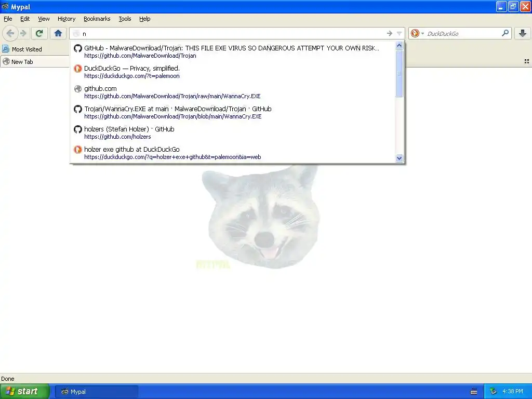Click the suggestion list scrollbar thumb
This screenshot has height=399, width=532.
(x=400, y=73)
